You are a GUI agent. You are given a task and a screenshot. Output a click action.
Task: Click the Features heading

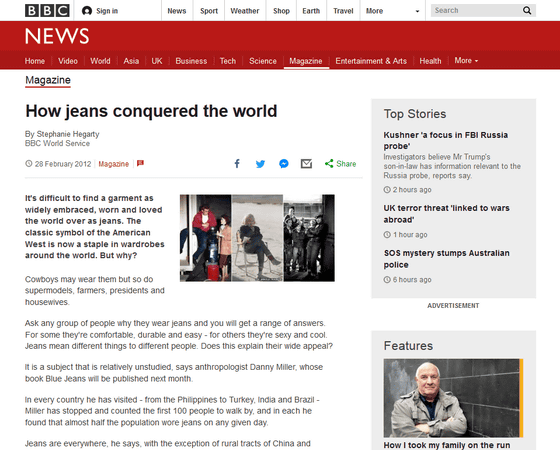tap(408, 346)
